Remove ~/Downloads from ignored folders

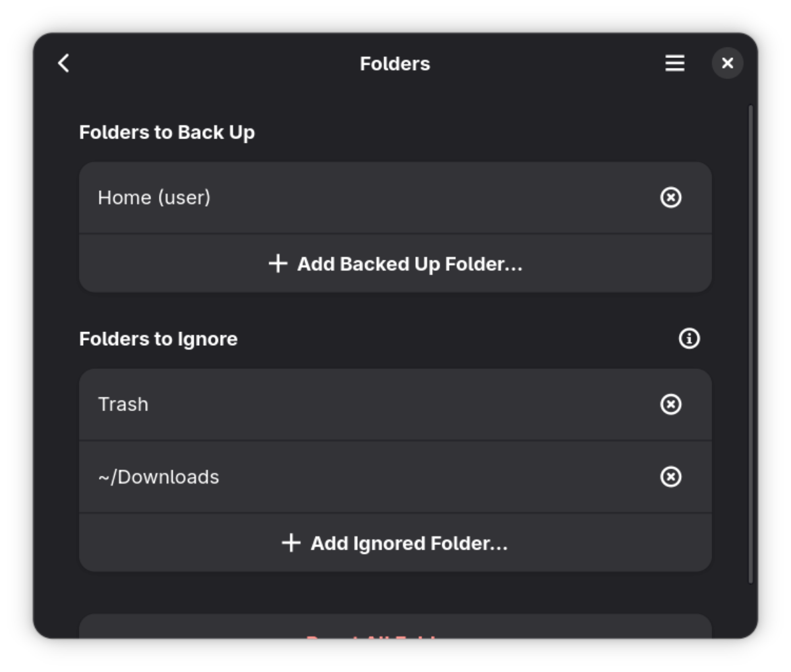click(670, 477)
